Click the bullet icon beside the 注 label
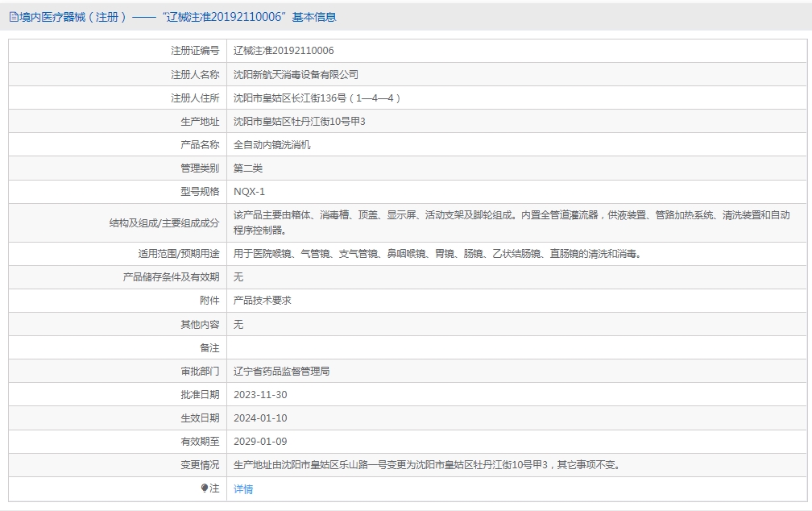This screenshot has width=812, height=511. click(205, 488)
